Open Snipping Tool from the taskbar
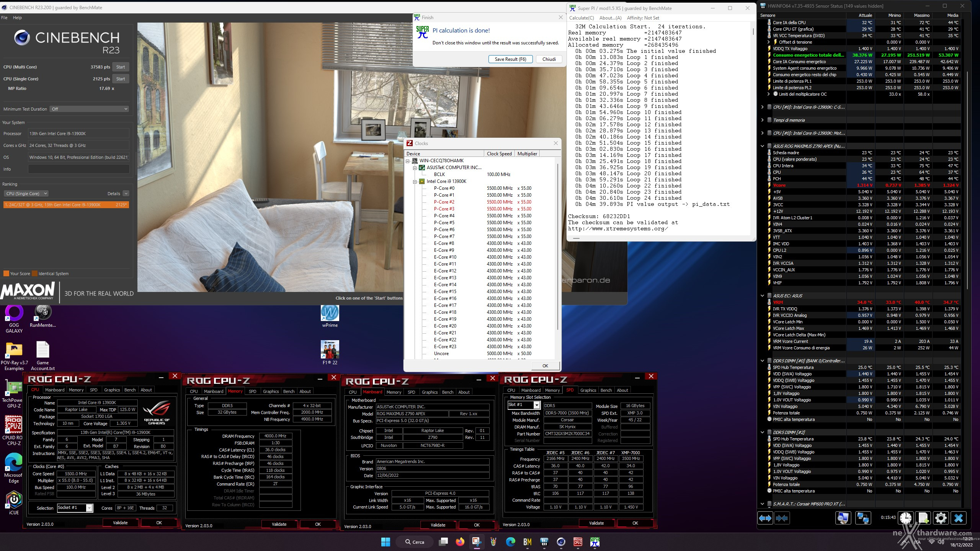This screenshot has height=551, width=980. pyautogui.click(x=476, y=542)
